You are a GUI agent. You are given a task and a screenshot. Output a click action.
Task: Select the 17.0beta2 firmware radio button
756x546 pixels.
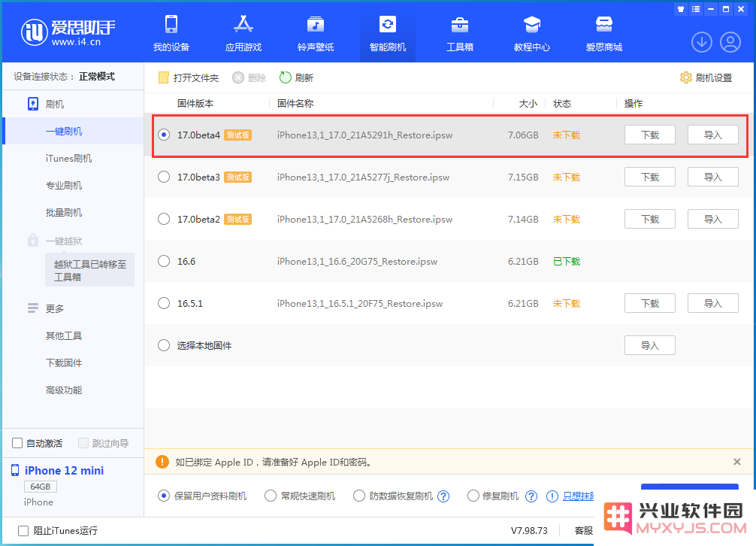pyautogui.click(x=164, y=219)
